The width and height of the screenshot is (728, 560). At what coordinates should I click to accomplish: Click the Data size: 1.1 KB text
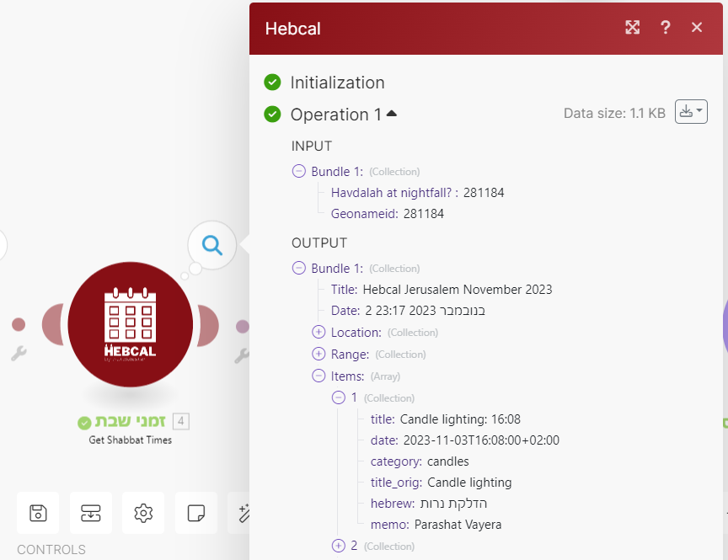pyautogui.click(x=614, y=113)
